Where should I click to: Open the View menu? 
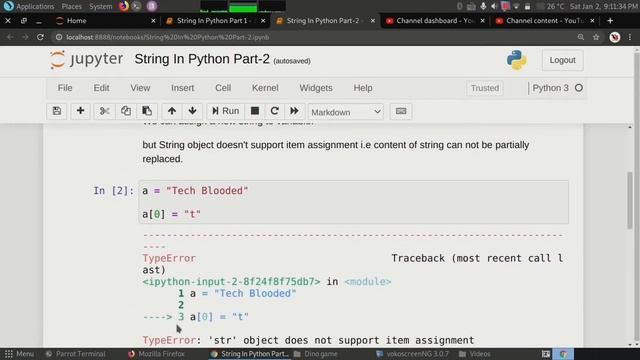tap(140, 88)
